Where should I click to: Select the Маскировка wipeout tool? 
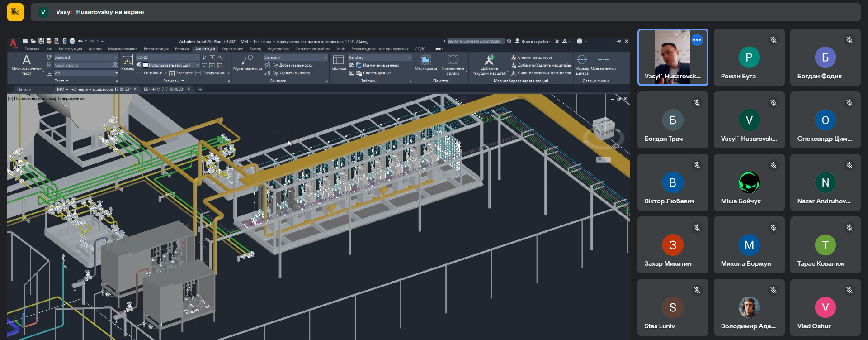click(x=426, y=62)
